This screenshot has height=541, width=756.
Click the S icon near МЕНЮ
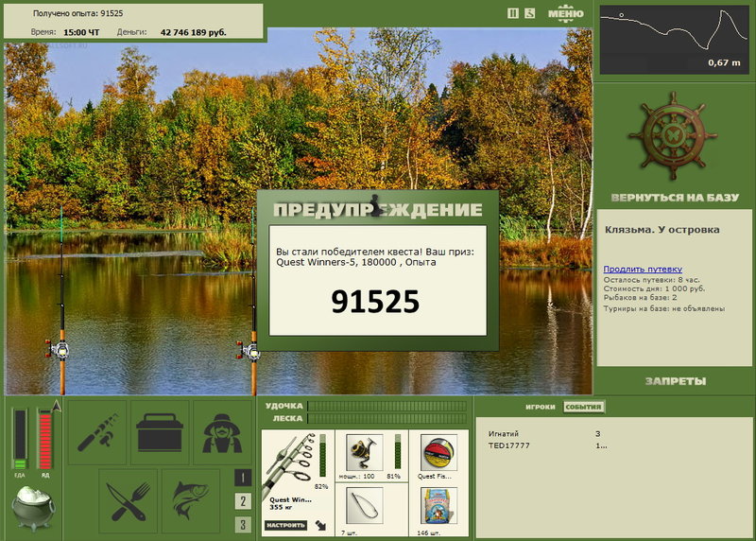click(x=529, y=13)
